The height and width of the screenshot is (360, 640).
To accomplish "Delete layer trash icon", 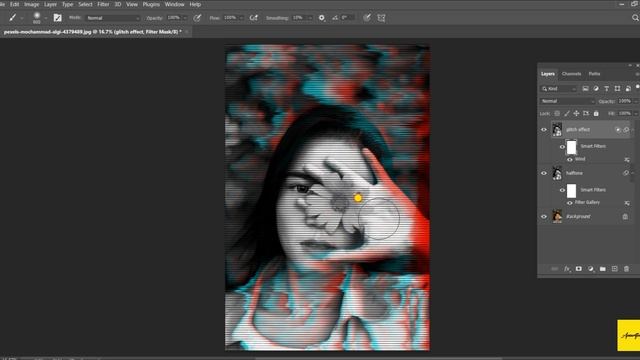I will pos(627,269).
